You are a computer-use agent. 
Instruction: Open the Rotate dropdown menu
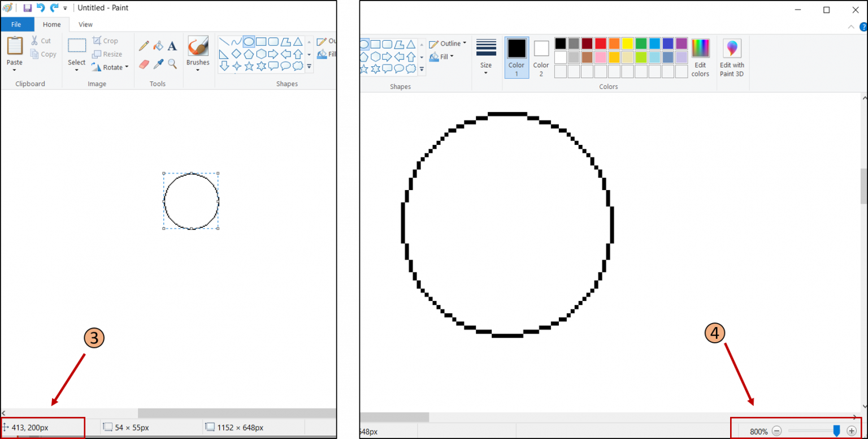(x=110, y=67)
